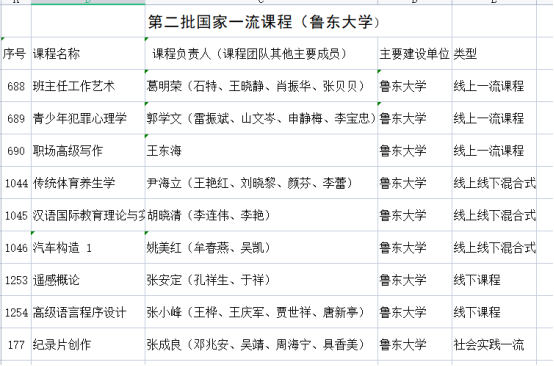Click the 汽车构造 1 cell

(88, 247)
